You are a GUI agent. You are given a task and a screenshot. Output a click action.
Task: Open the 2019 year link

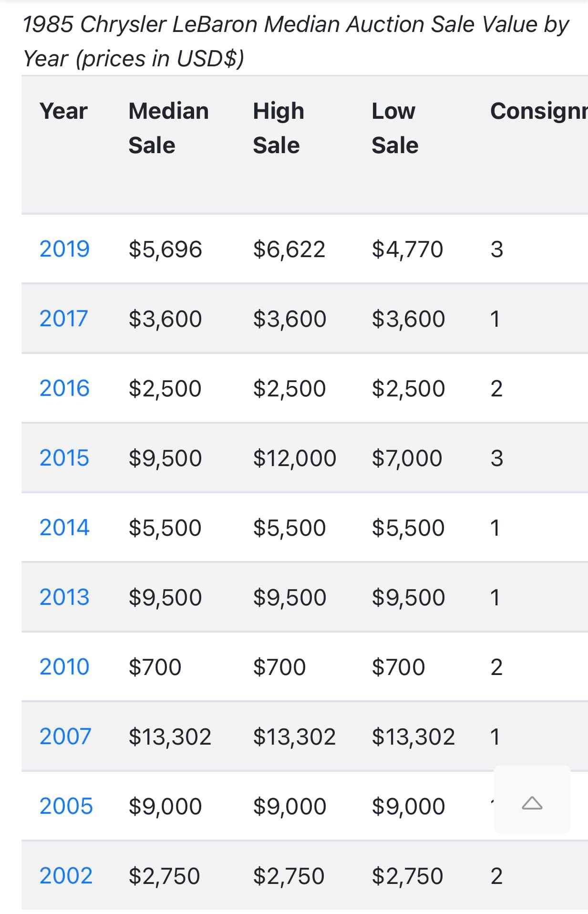(64, 249)
